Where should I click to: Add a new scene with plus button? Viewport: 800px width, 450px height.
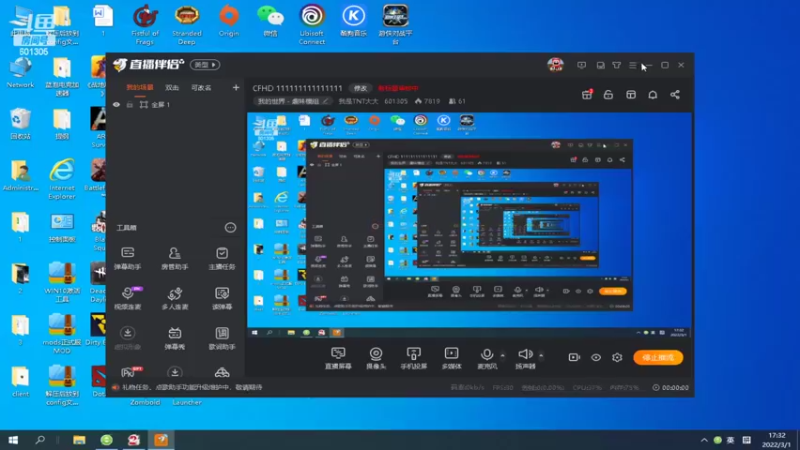tap(236, 88)
